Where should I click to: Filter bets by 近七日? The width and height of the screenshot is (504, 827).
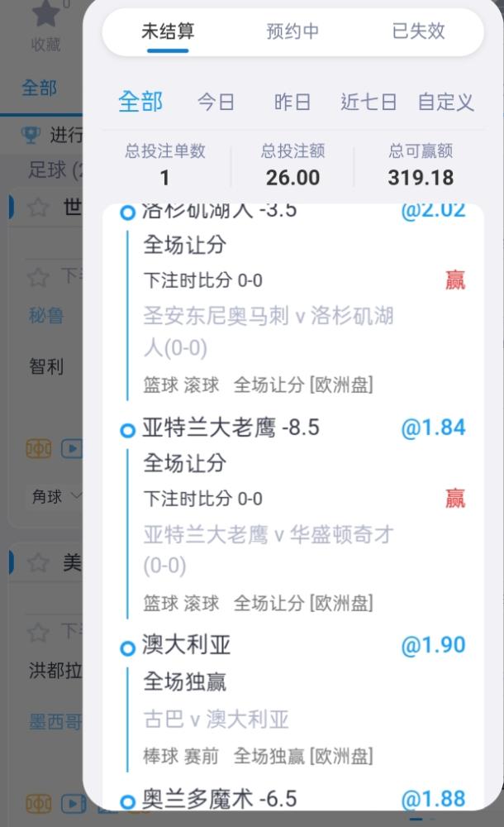pos(368,101)
